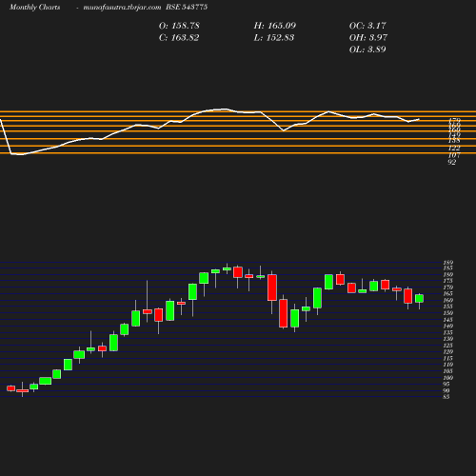Click the '170' price axis label
The width and height of the screenshot is (476, 476).
(x=448, y=288)
